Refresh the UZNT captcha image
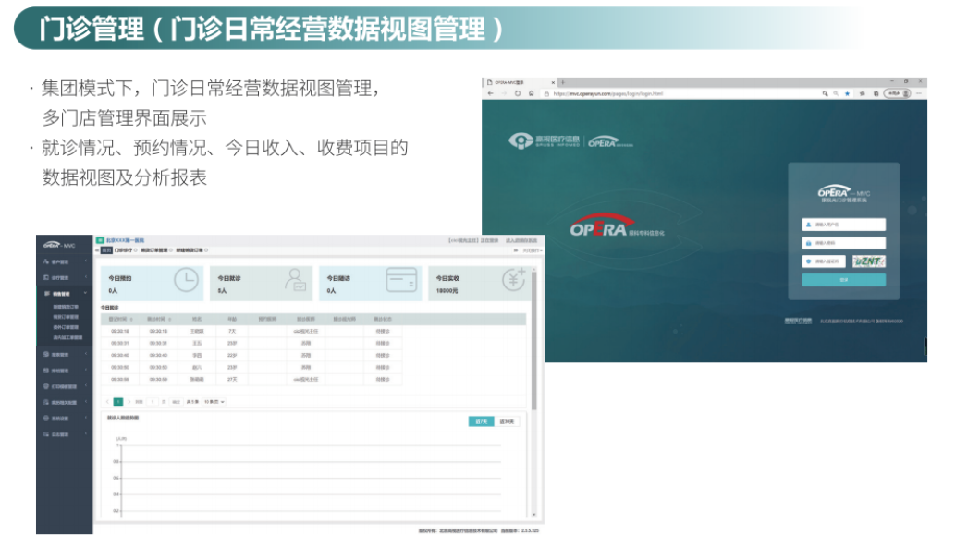980x547 pixels. pyautogui.click(x=869, y=261)
